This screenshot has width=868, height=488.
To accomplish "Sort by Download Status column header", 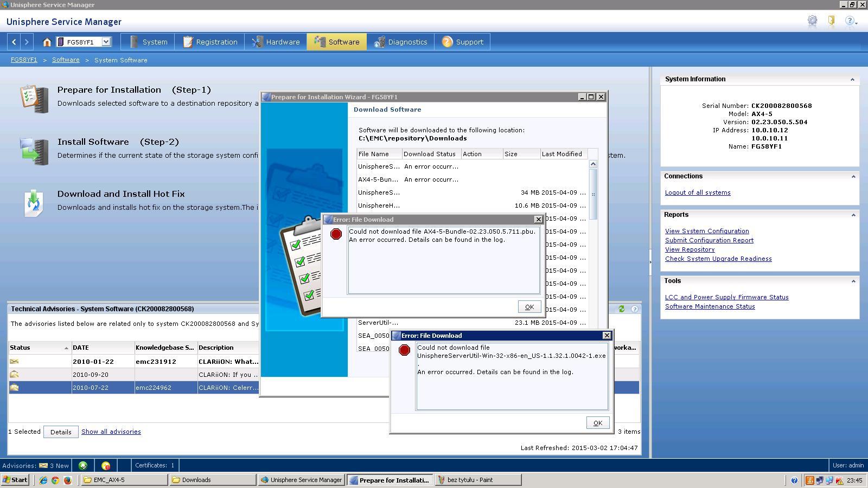I will pos(431,154).
